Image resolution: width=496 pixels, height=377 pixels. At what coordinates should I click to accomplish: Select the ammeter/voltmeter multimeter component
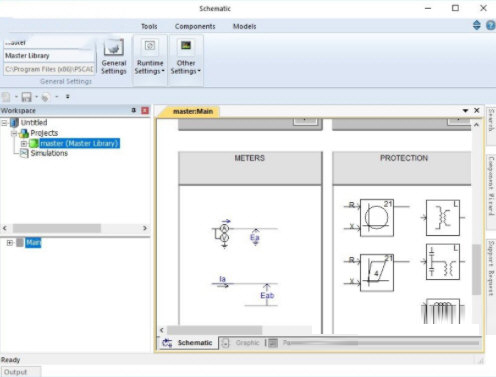224,233
